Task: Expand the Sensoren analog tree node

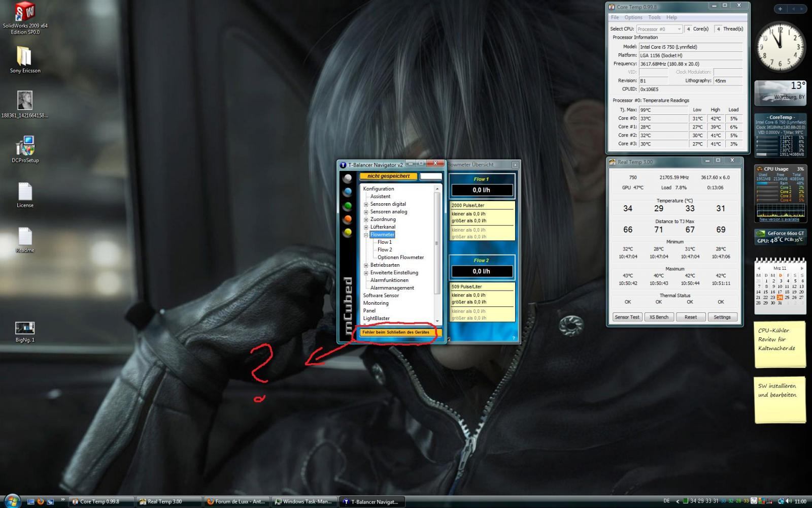Action: (366, 212)
